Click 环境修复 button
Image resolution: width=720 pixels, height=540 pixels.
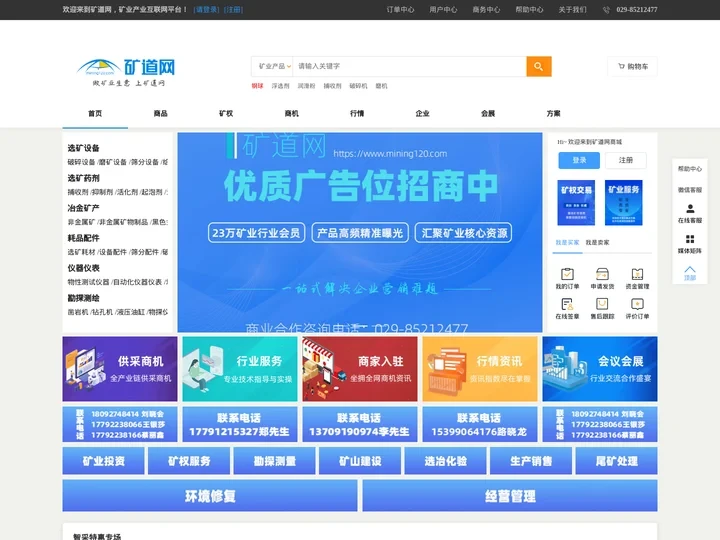[x=210, y=495]
